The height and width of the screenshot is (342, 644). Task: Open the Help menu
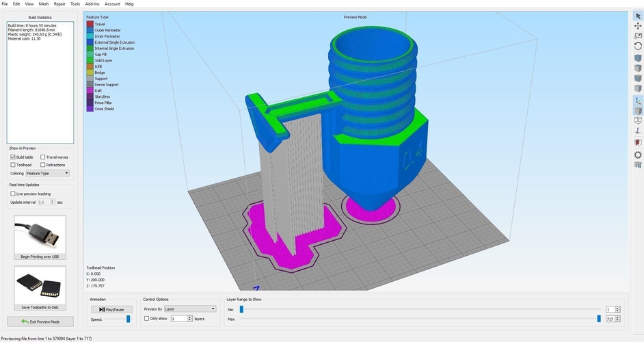pos(129,3)
